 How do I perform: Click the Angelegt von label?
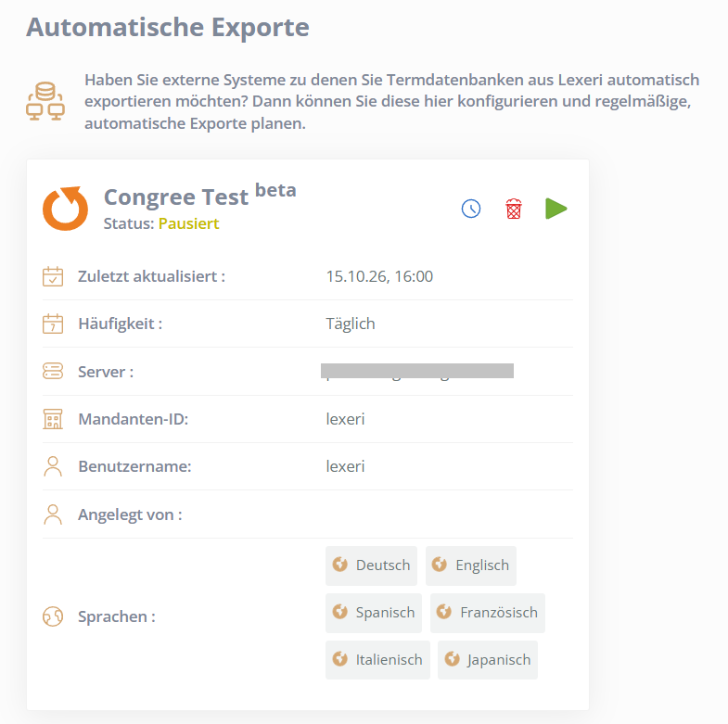click(130, 514)
